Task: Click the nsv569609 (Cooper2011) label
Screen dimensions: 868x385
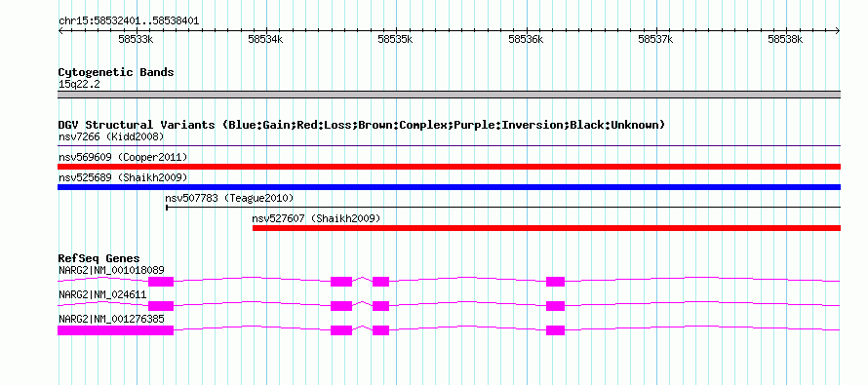Action: click(123, 157)
